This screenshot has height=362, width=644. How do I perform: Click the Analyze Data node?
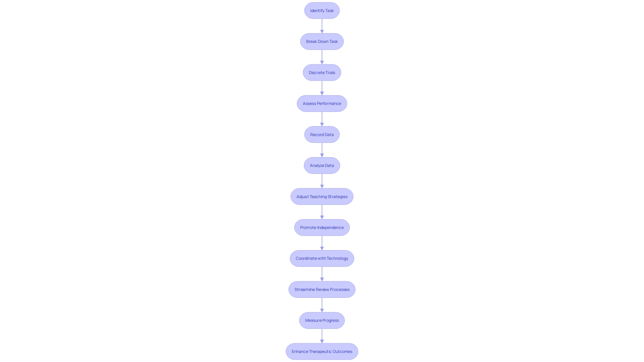[322, 165]
